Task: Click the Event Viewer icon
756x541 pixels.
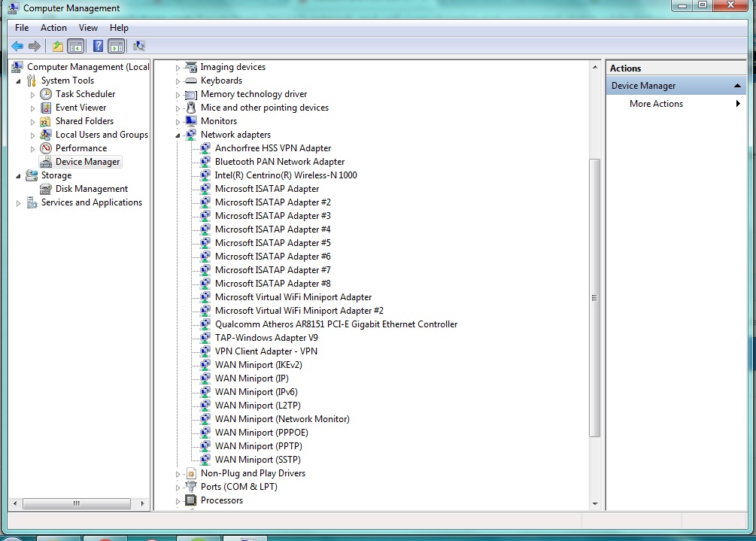Action: point(46,108)
